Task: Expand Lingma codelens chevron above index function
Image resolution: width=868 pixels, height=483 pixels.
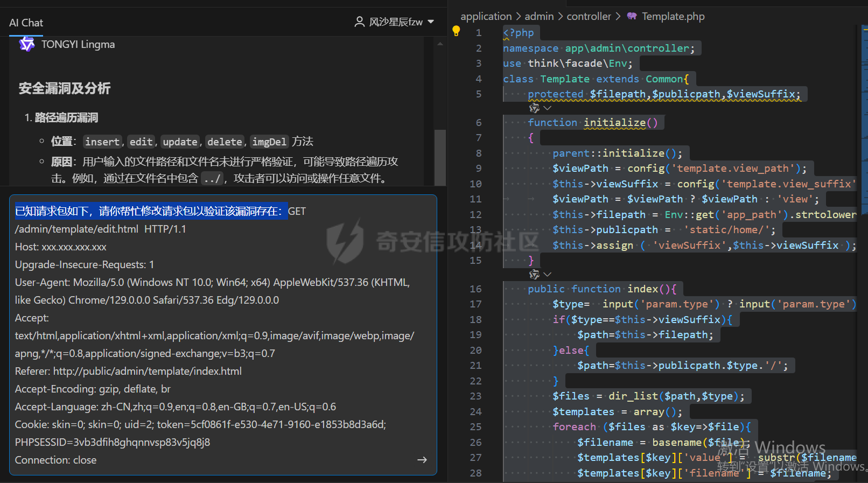Action: tap(548, 275)
